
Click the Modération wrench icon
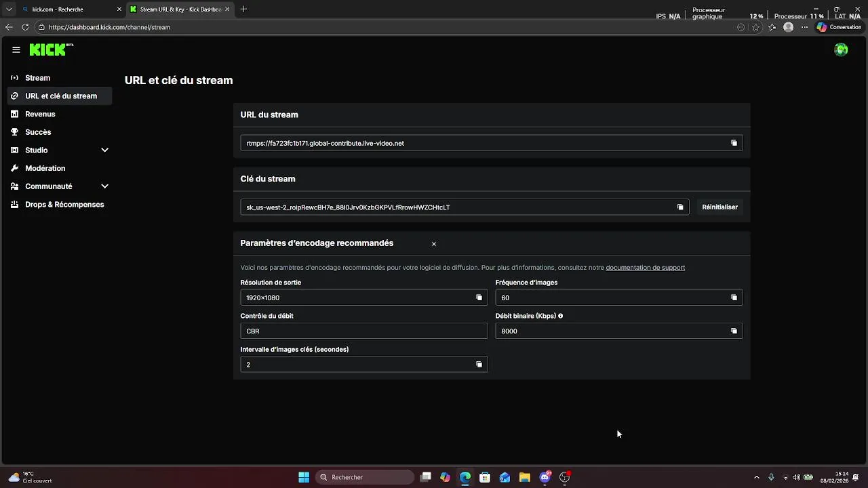[x=15, y=168]
